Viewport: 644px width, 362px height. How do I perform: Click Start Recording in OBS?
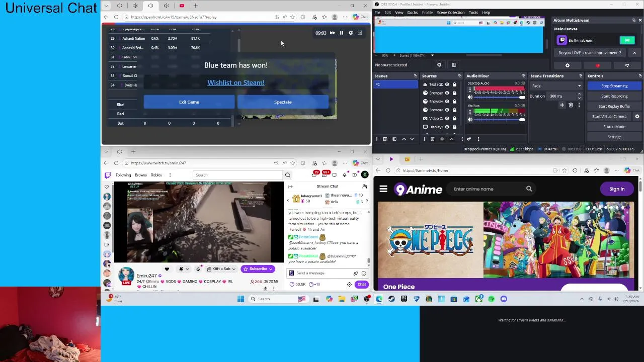pyautogui.click(x=614, y=96)
